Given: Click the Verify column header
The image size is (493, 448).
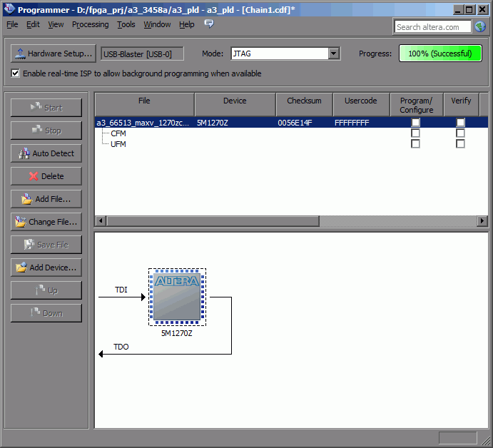Looking at the screenshot, I should click(x=461, y=105).
